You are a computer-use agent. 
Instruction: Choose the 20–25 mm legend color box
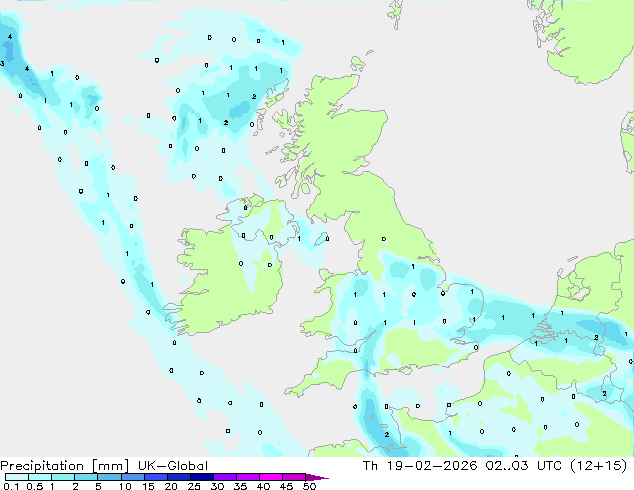pyautogui.click(x=178, y=477)
